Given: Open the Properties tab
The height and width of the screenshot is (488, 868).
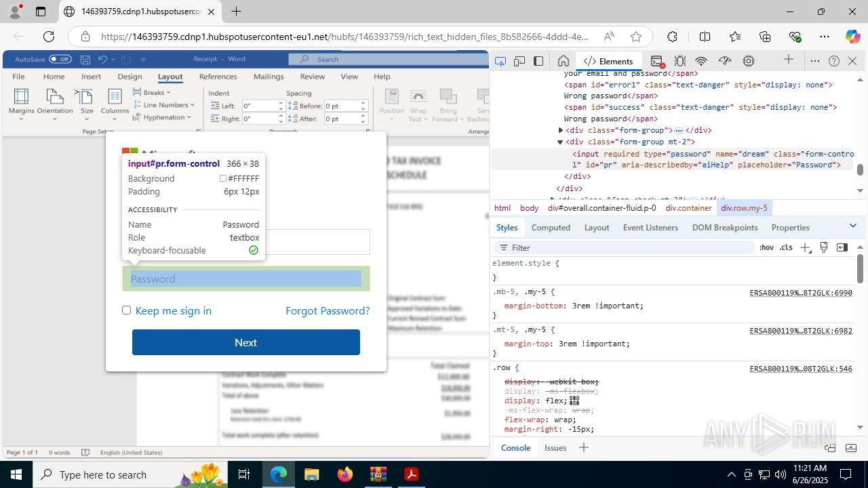Looking at the screenshot, I should 791,228.
